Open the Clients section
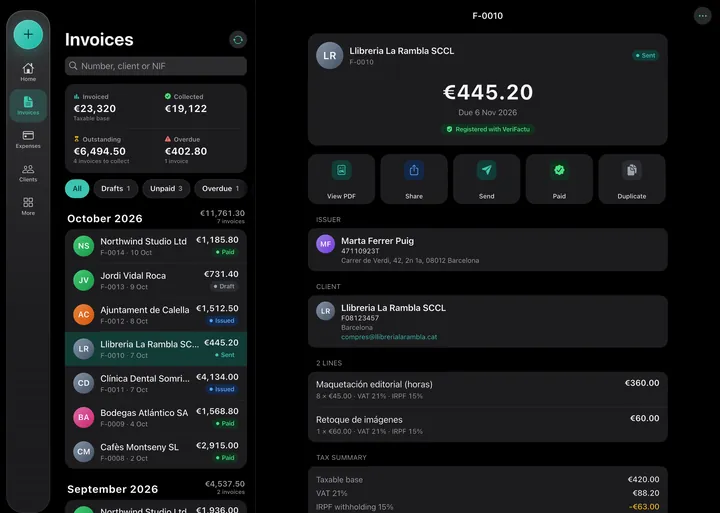 point(28,173)
